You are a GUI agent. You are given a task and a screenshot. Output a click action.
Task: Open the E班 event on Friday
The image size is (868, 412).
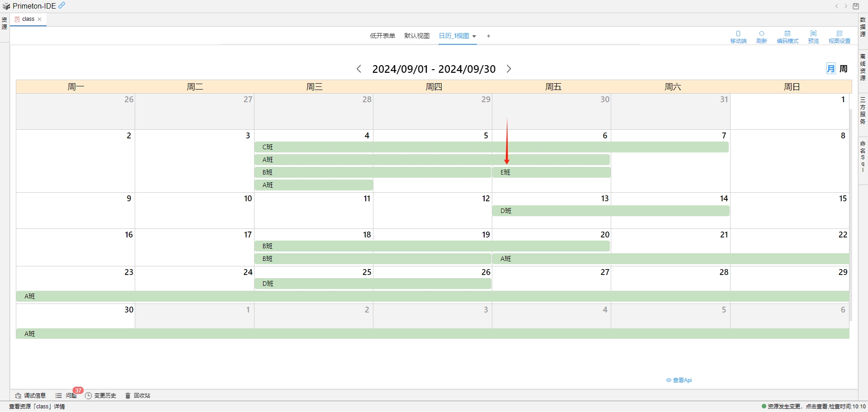pyautogui.click(x=551, y=172)
